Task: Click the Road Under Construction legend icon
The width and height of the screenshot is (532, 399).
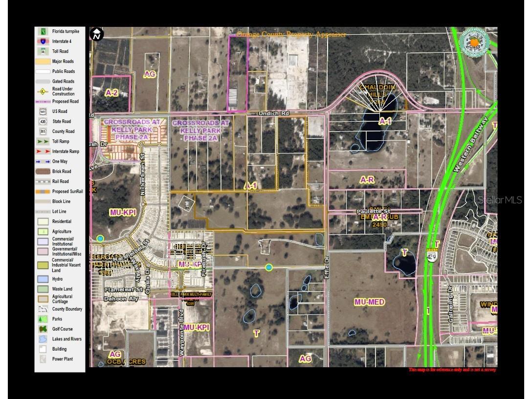Action: pyautogui.click(x=43, y=91)
